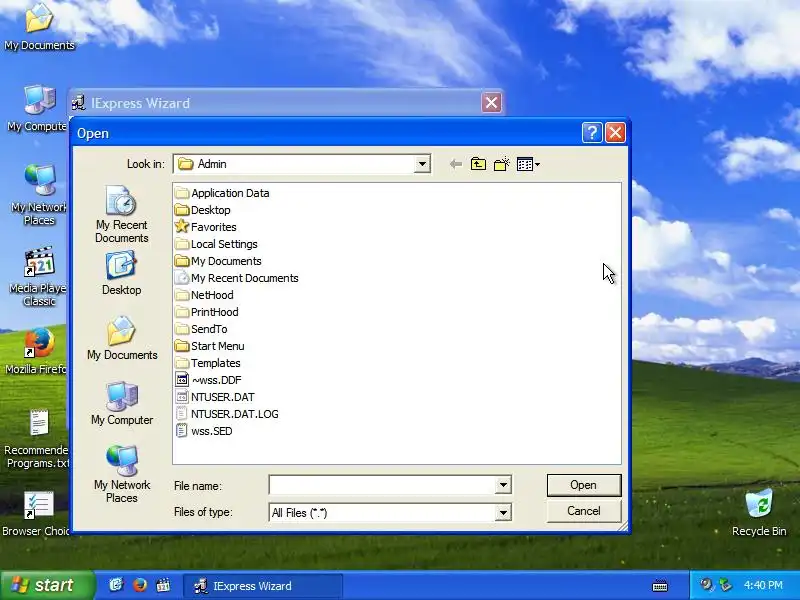
Task: Select the wss.SED file
Action: 204,431
